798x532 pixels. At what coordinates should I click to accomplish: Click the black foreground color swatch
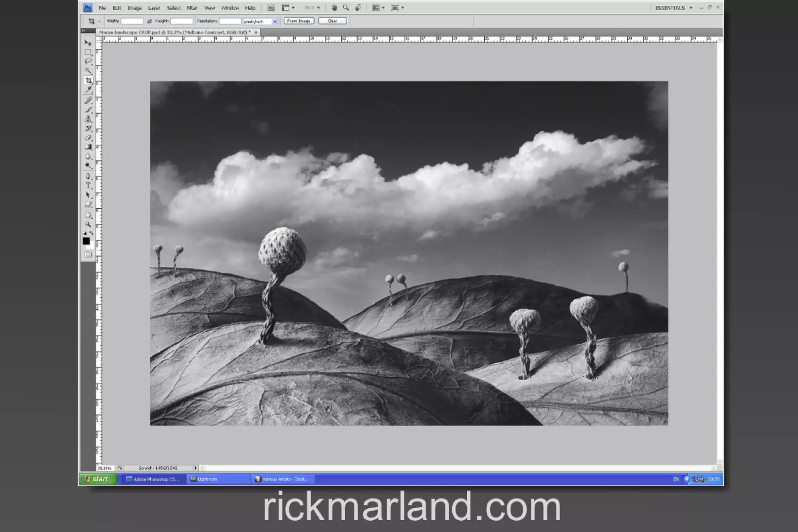pos(86,241)
